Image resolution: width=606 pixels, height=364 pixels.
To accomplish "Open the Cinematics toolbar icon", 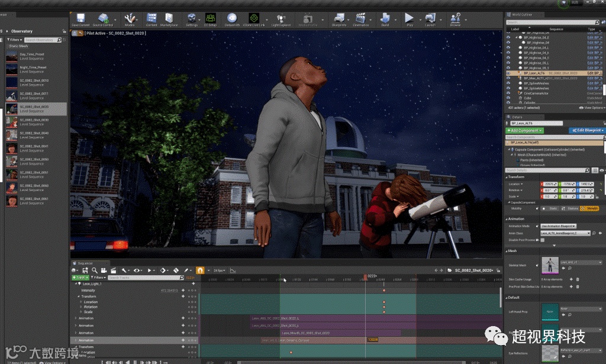I will 360,18.
